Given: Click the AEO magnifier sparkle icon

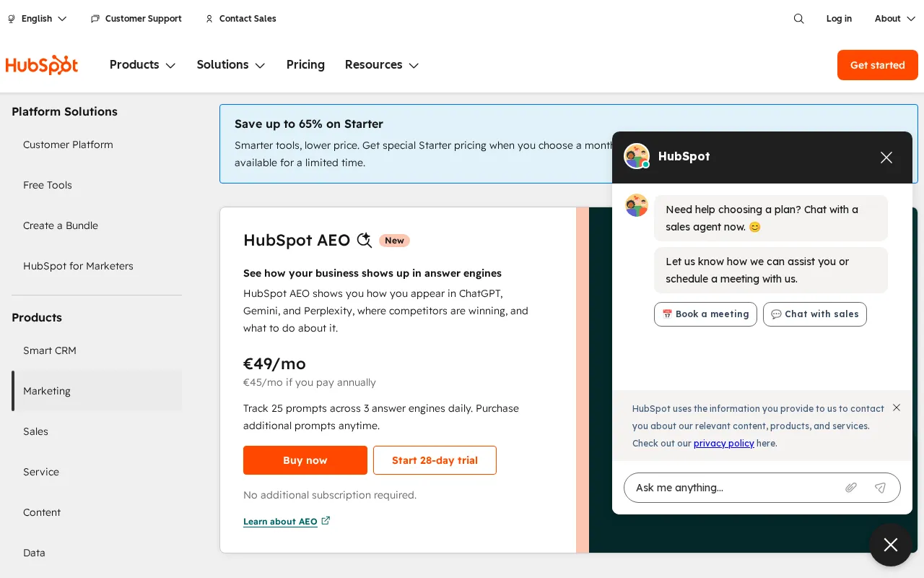Looking at the screenshot, I should [365, 241].
